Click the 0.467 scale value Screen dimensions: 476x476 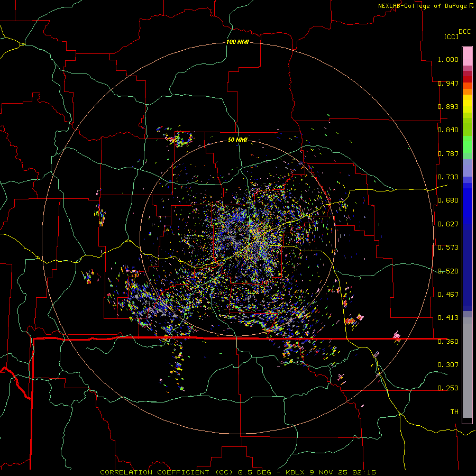click(448, 295)
